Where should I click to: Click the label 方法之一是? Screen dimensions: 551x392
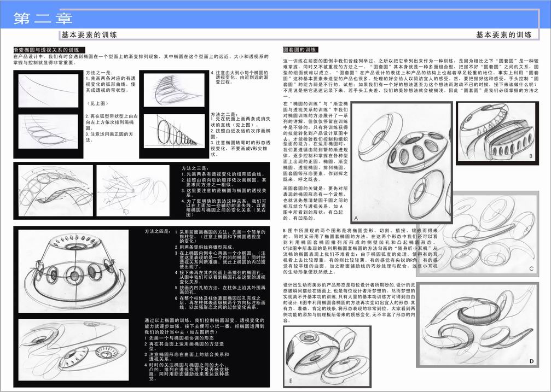tap(100, 73)
